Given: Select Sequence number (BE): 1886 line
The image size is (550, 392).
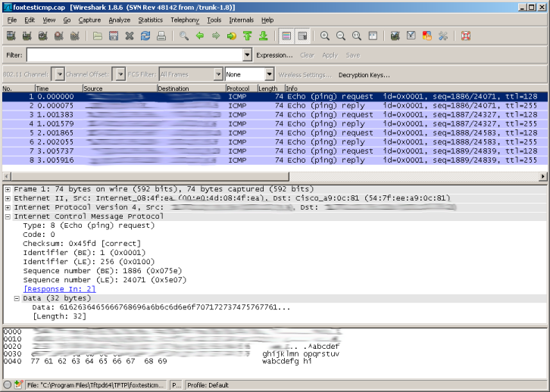Looking at the screenshot, I should pos(102,271).
